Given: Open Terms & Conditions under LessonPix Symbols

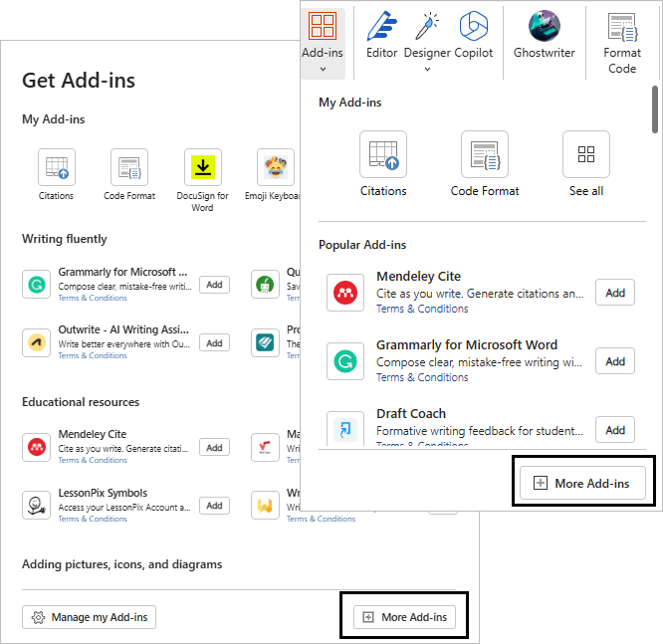Looking at the screenshot, I should tap(93, 519).
